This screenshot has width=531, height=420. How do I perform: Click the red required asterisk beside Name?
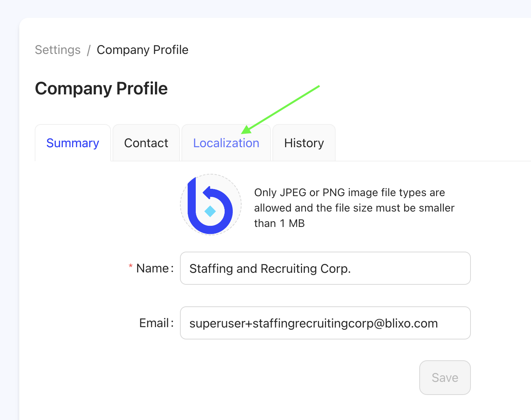click(131, 266)
